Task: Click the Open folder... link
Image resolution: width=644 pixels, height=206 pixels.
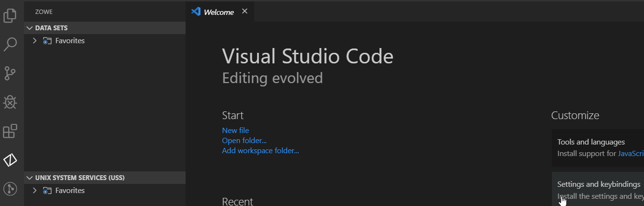Action: tap(244, 140)
